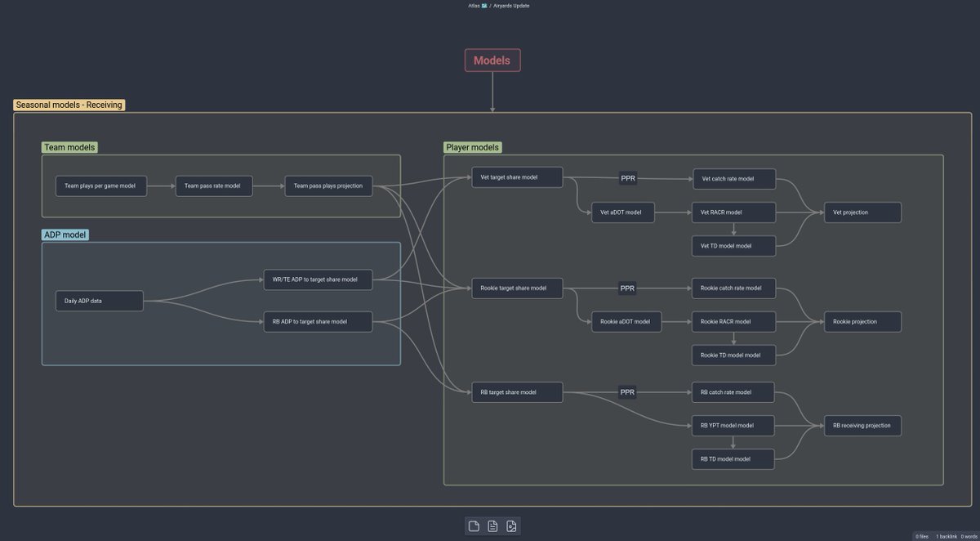This screenshot has height=541, width=980.
Task: Click the 0 words counter in status bar
Action: [x=969, y=536]
